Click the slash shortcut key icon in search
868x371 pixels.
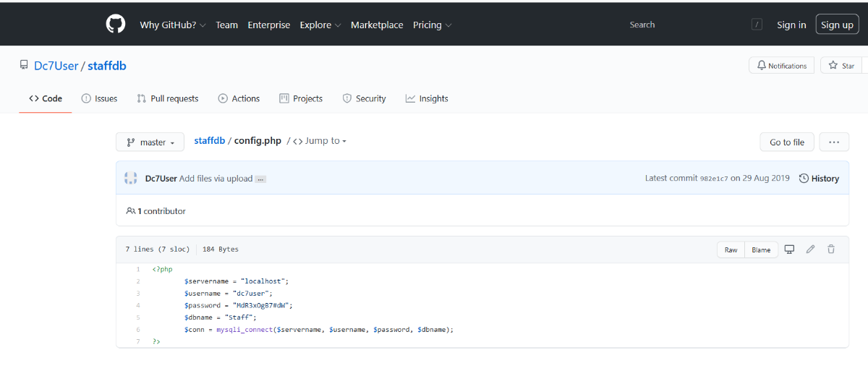coord(757,25)
